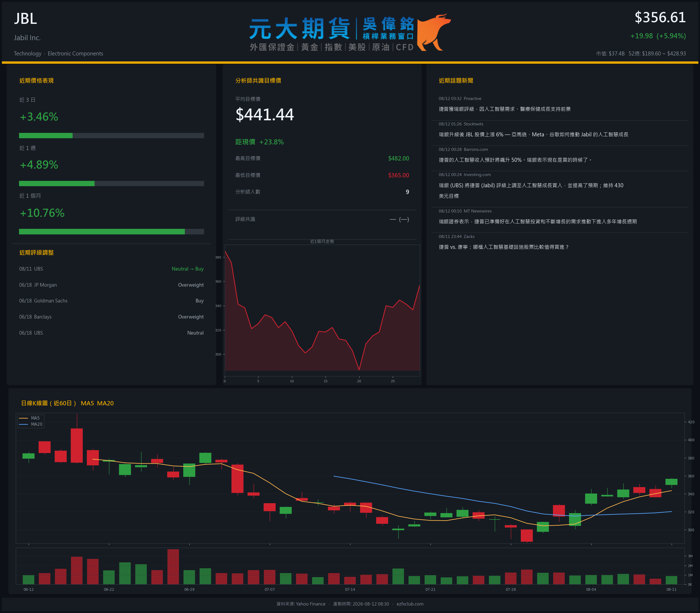Image resolution: width=700 pixels, height=613 pixels.
Task: Open the Proactive news headline 捷普獲瑞銀評級
Action: click(505, 109)
